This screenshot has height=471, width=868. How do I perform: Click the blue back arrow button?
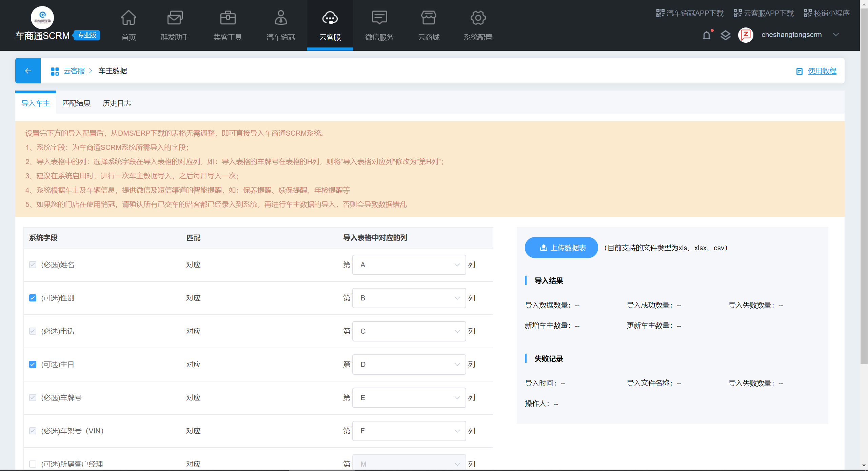28,71
